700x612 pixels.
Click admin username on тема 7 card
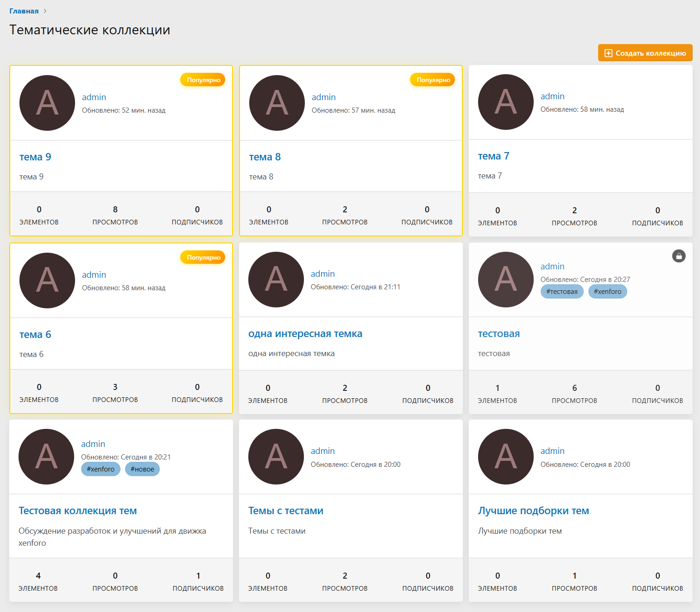point(552,96)
